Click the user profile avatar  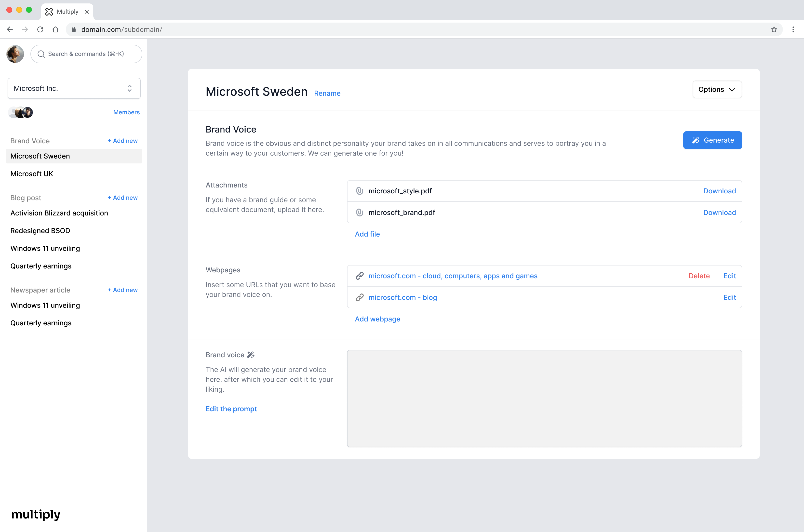click(15, 54)
